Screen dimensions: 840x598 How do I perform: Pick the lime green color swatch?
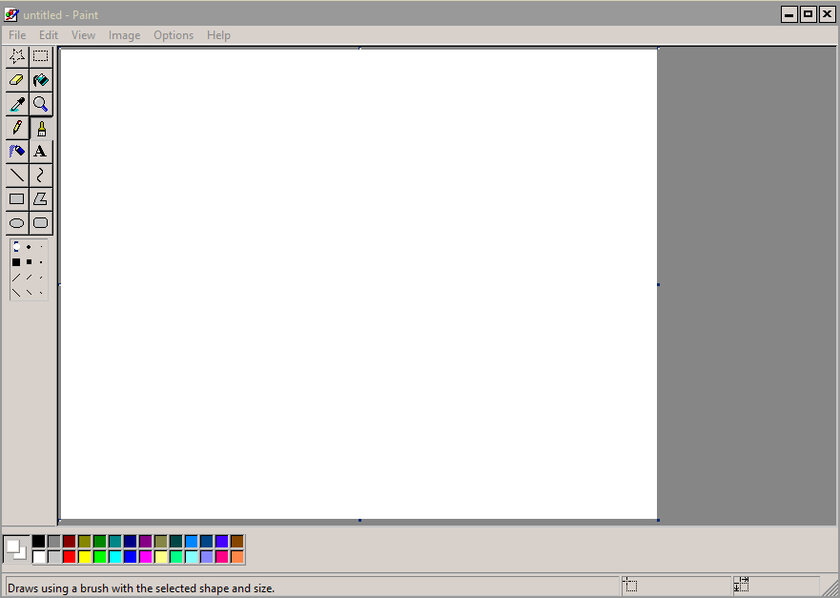[100, 557]
